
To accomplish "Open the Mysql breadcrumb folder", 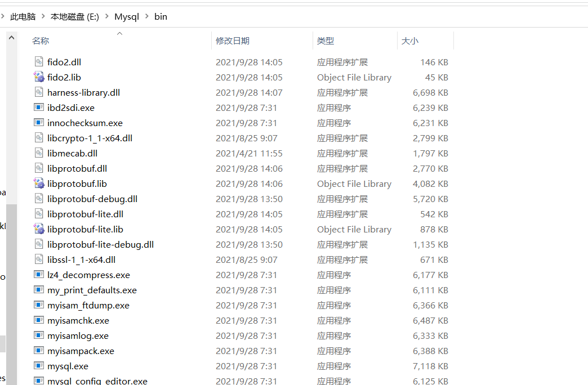I will (x=127, y=16).
